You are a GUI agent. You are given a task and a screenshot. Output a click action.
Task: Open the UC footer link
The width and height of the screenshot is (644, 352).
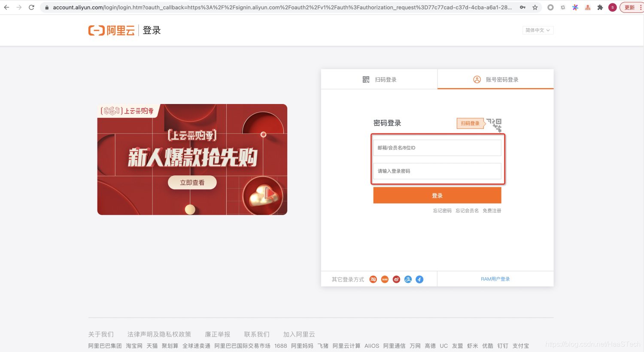coord(444,346)
